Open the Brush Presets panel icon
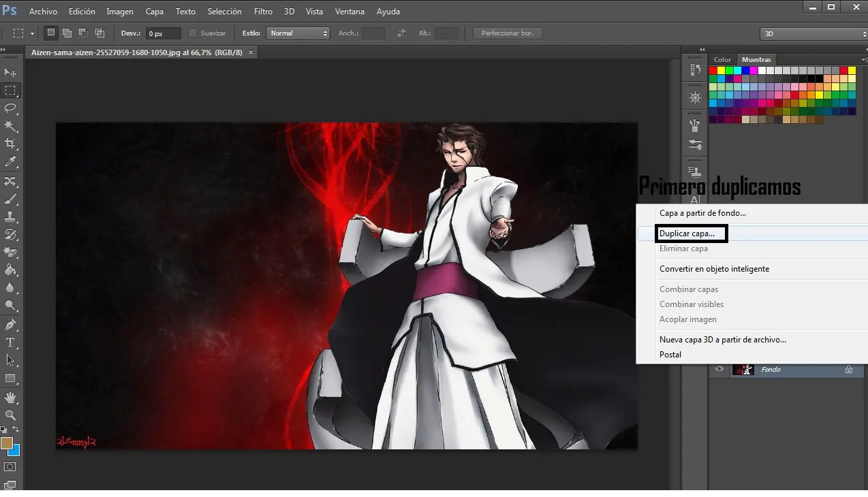The height and width of the screenshot is (497, 868). [695, 144]
